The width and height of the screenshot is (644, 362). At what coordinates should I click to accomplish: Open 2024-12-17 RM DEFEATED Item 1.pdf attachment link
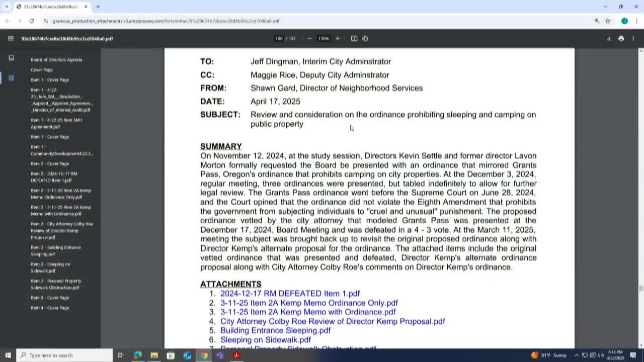[290, 294]
